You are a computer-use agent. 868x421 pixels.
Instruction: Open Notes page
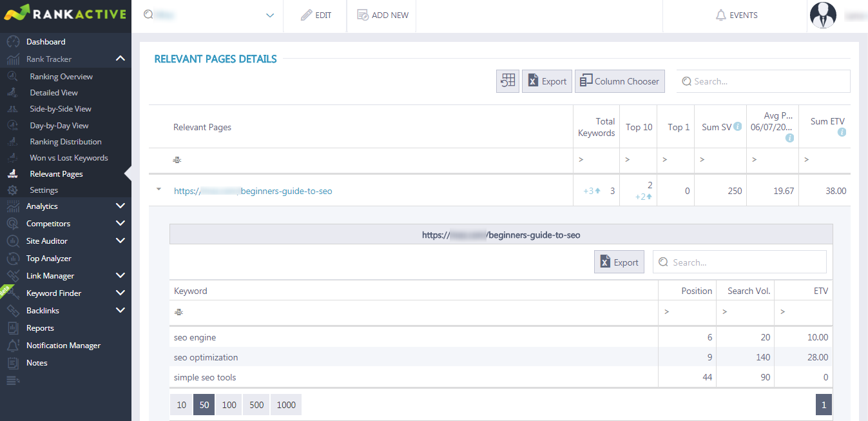[x=37, y=363]
